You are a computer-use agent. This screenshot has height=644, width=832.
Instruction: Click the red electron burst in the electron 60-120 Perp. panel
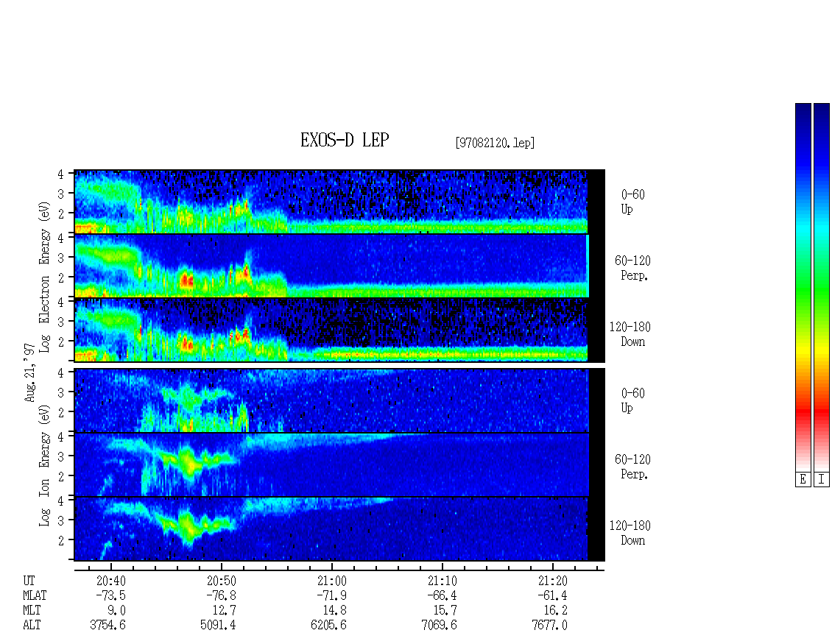point(186,280)
